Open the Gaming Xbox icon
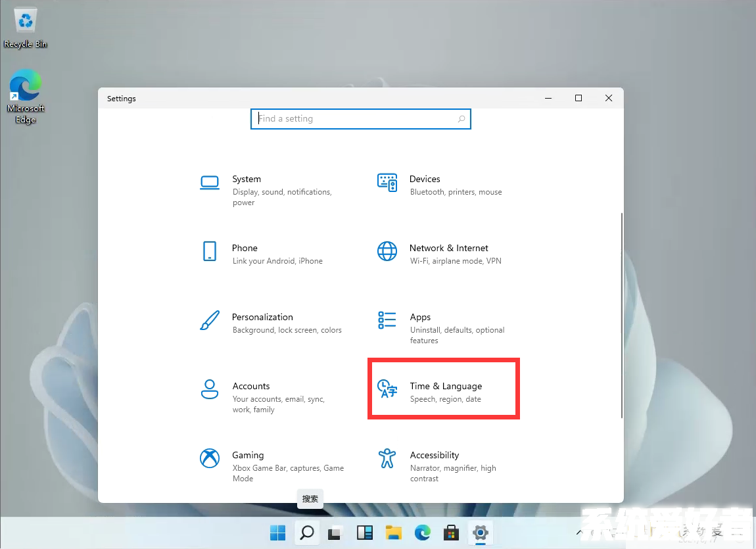Viewport: 756px width, 549px height. [x=209, y=458]
